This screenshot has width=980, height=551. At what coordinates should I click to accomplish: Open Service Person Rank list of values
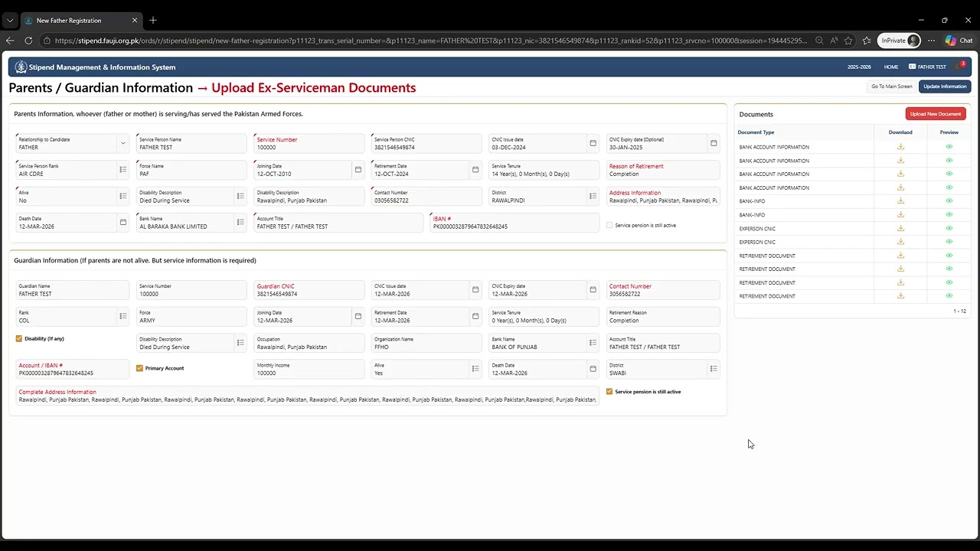[122, 170]
